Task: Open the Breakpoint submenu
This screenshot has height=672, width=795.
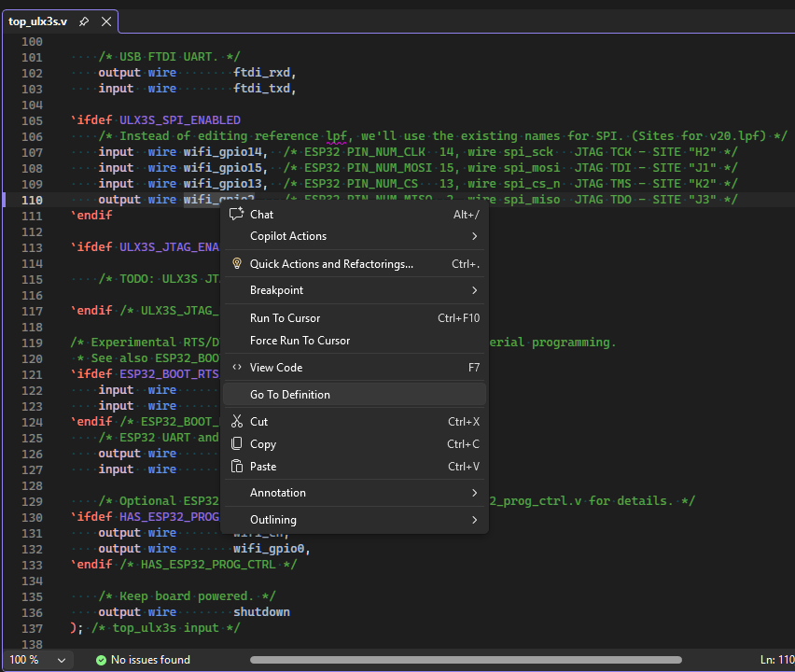Action: click(x=355, y=290)
